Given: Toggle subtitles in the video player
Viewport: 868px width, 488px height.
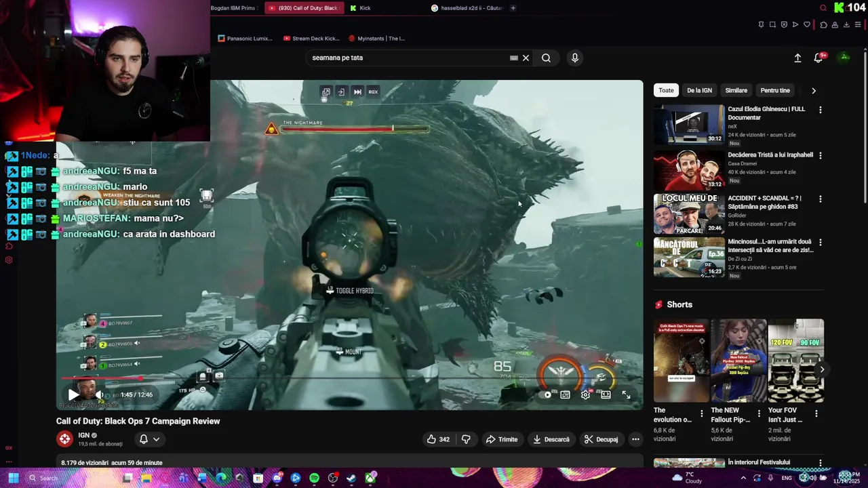Looking at the screenshot, I should coord(565,394).
